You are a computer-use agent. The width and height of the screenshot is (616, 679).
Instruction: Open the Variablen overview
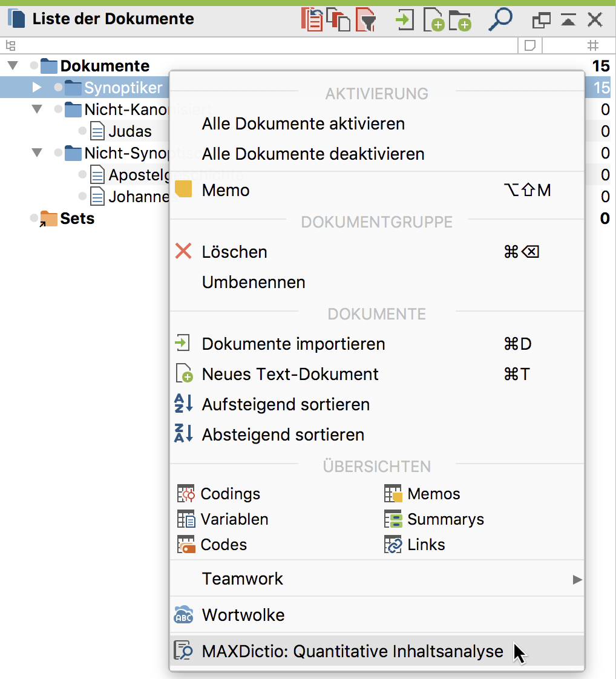coord(223,520)
